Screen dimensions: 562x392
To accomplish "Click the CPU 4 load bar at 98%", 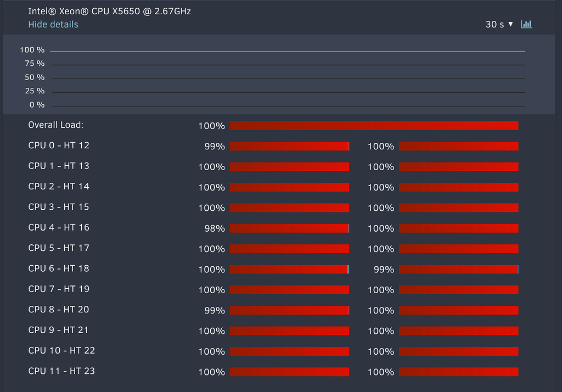I will (289, 228).
